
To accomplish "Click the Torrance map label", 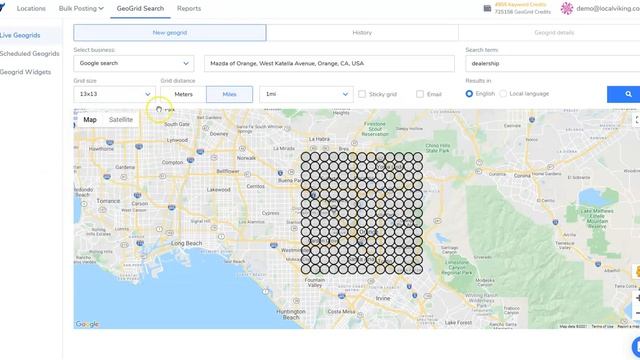I will coord(108,201).
